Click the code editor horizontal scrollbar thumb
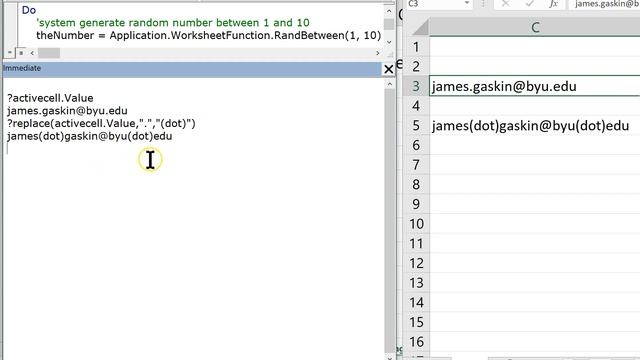The image size is (640, 360). click(x=49, y=53)
